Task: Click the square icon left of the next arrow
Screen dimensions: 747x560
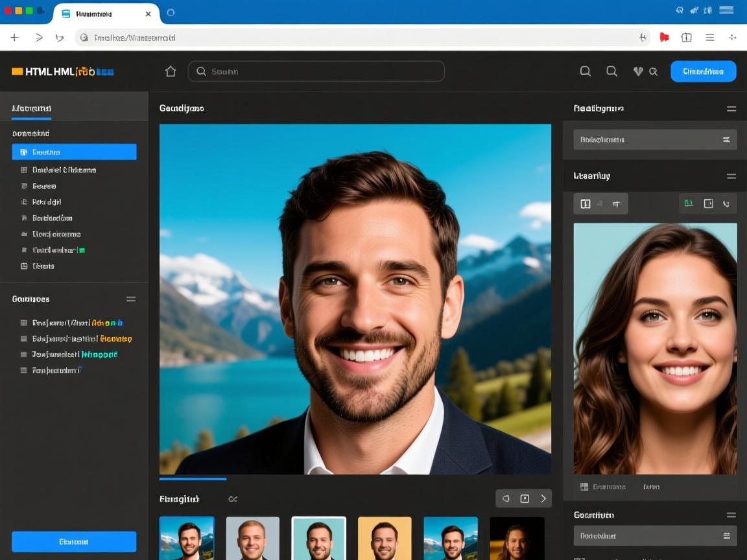Action: (x=525, y=498)
